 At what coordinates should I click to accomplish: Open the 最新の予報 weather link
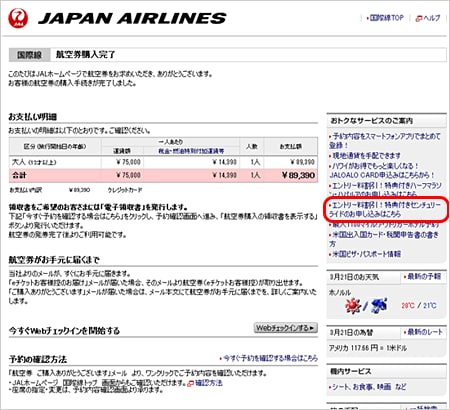point(424,276)
